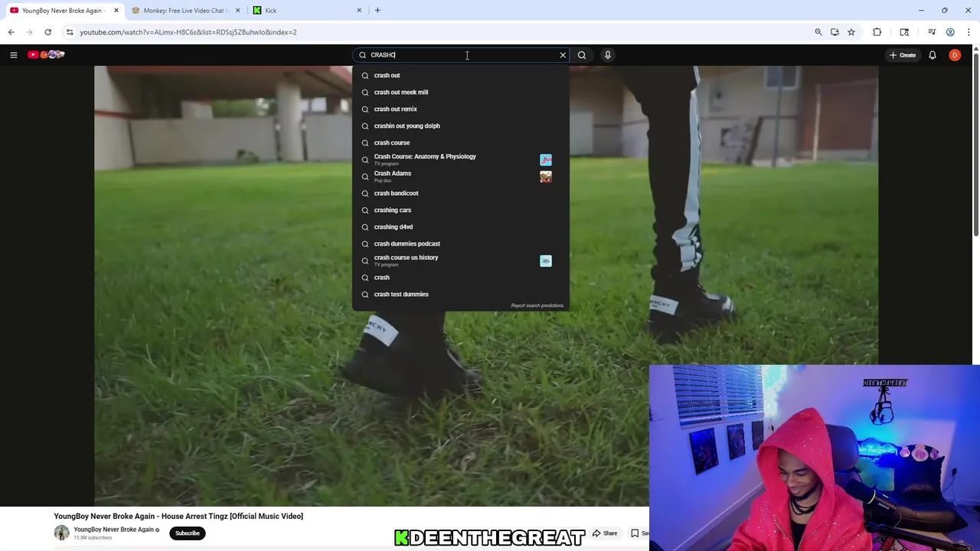Select the plain 'crash' suggestion

coord(460,277)
